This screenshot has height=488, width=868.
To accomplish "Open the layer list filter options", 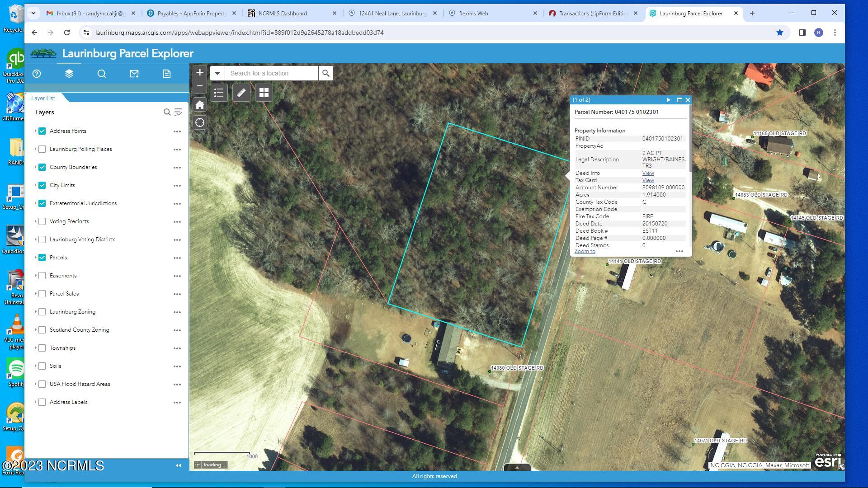I will [179, 112].
